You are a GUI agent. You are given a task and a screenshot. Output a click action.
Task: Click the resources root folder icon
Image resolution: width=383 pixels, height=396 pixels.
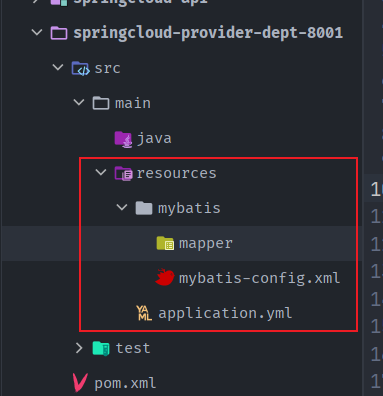123,174
